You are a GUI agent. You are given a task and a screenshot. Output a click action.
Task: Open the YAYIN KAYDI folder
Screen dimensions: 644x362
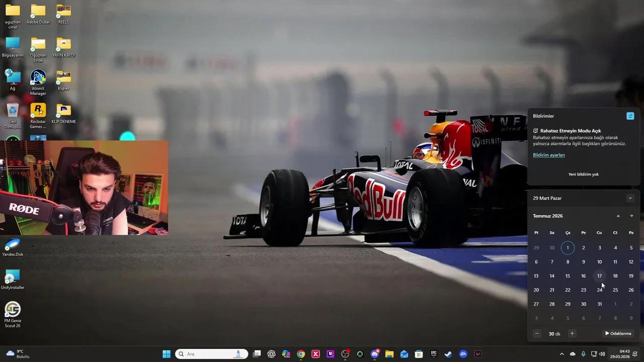(x=63, y=47)
